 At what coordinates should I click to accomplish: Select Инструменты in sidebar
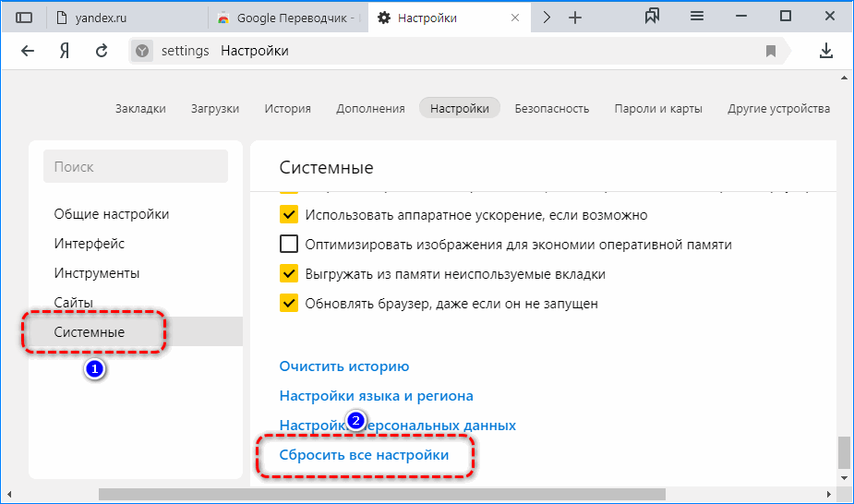point(136,272)
